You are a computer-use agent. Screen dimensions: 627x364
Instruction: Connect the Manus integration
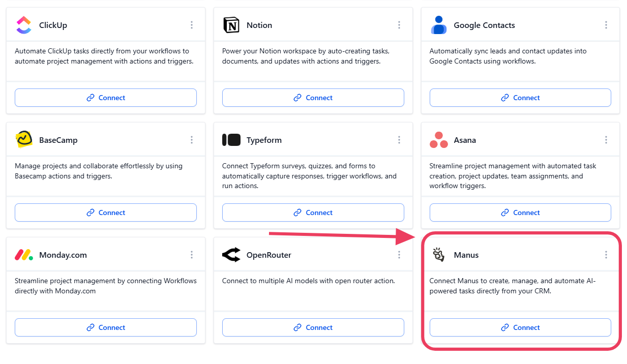click(x=520, y=327)
